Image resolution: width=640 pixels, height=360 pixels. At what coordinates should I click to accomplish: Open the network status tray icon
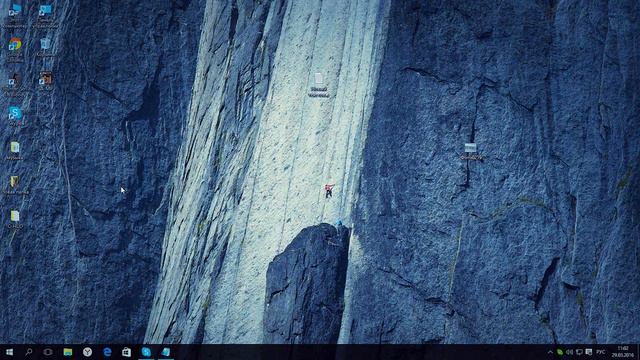point(579,352)
